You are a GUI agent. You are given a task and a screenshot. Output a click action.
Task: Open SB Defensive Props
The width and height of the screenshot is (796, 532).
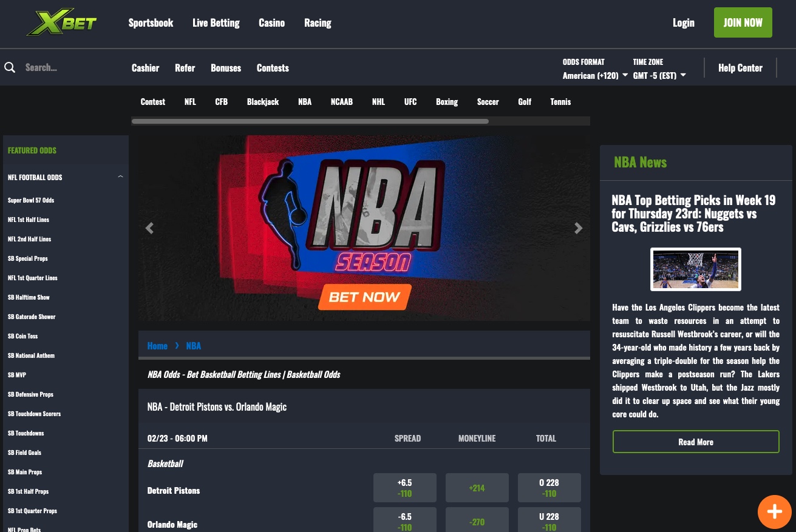[x=31, y=394]
